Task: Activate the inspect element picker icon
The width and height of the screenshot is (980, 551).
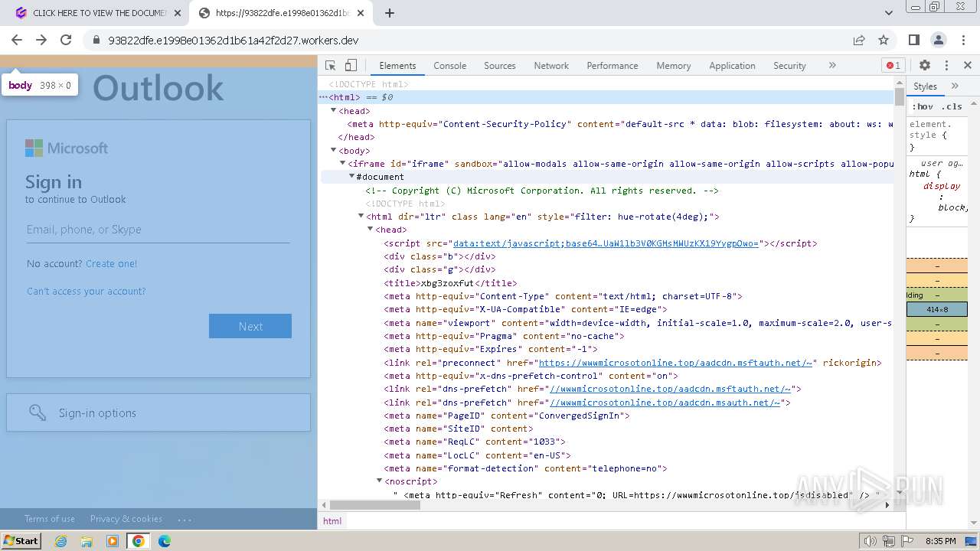Action: (331, 66)
